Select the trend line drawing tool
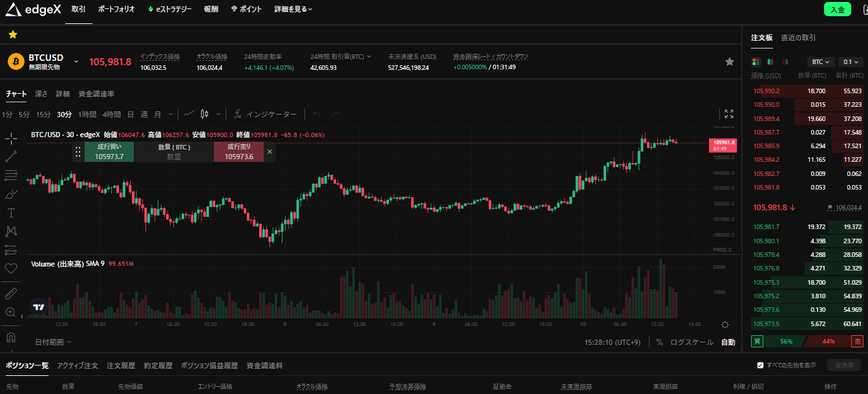Screen dimensions: 868x394 click(x=11, y=157)
